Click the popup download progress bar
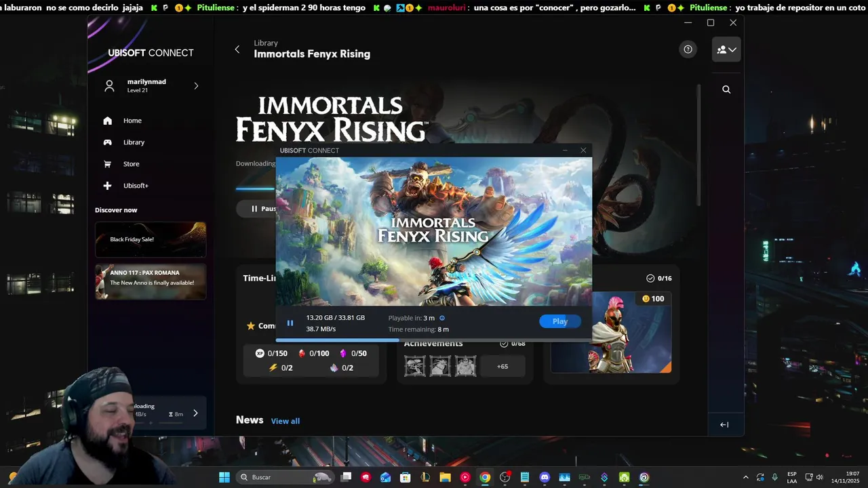 pos(434,340)
